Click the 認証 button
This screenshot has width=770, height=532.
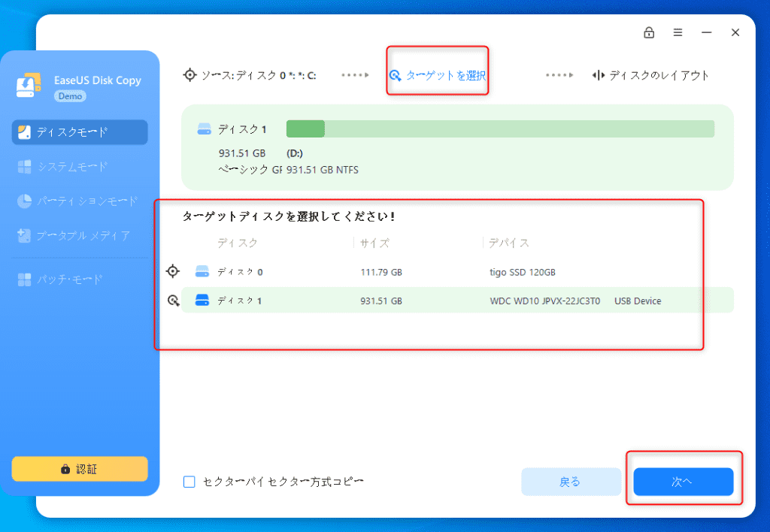(80, 469)
